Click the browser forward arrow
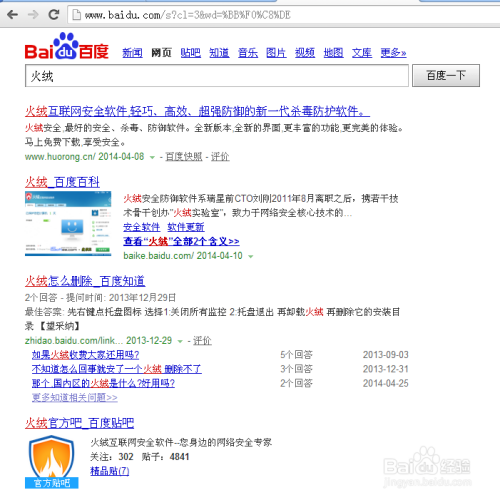500x500 pixels. pos(33,15)
